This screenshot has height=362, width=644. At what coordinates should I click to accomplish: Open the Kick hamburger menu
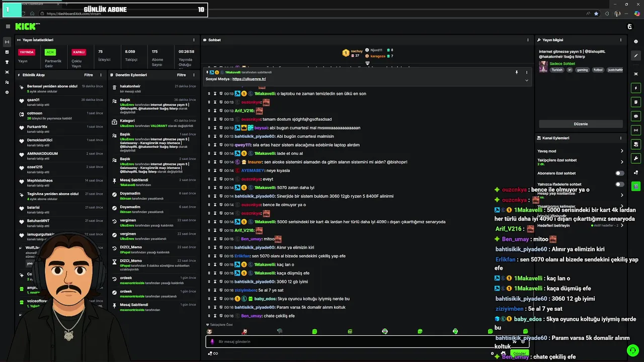(x=8, y=27)
